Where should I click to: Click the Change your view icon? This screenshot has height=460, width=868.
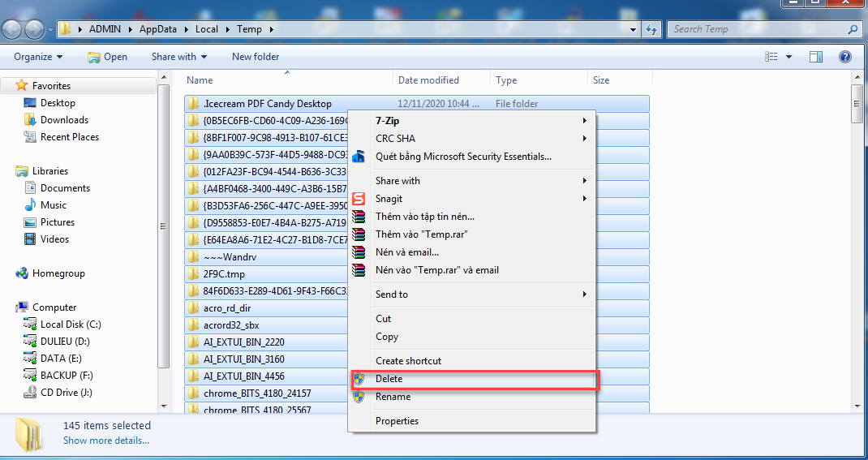point(771,57)
